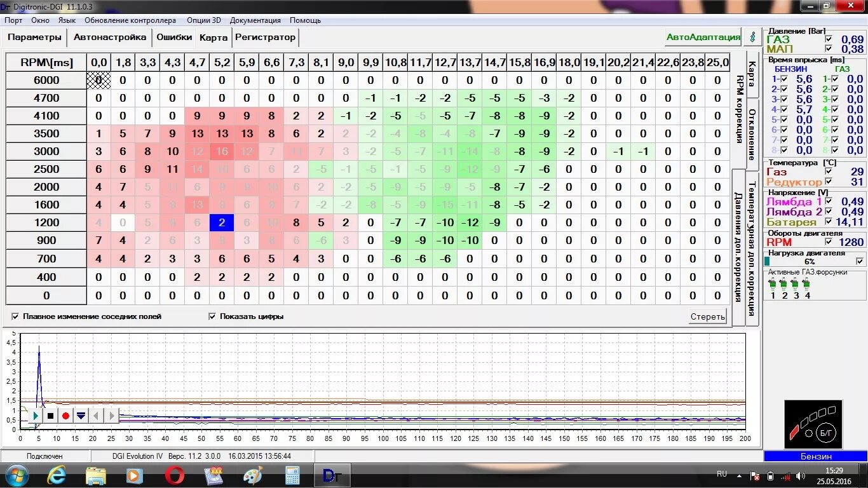
Task: Open Opera browser from taskbar
Action: pos(175,475)
